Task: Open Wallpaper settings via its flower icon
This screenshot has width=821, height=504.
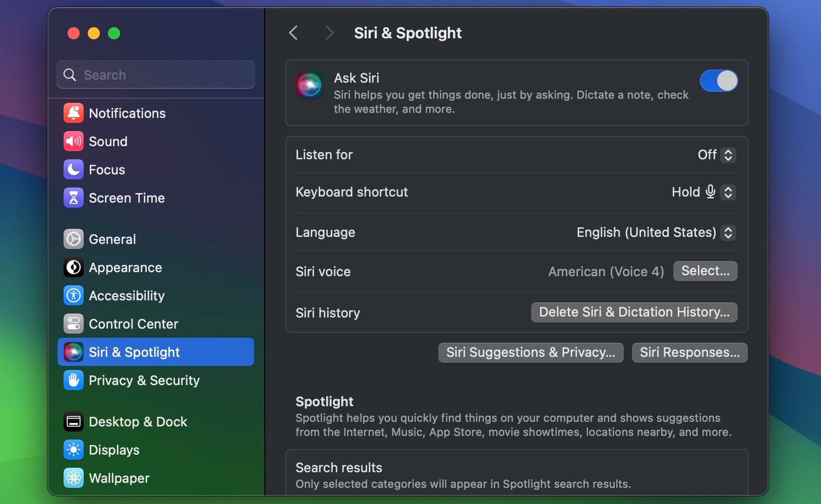Action: click(74, 478)
